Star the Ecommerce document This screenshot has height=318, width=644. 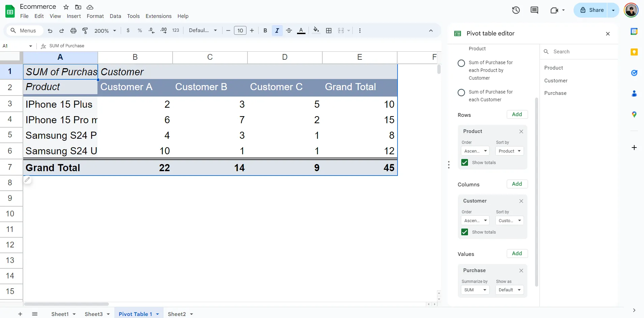click(x=66, y=7)
